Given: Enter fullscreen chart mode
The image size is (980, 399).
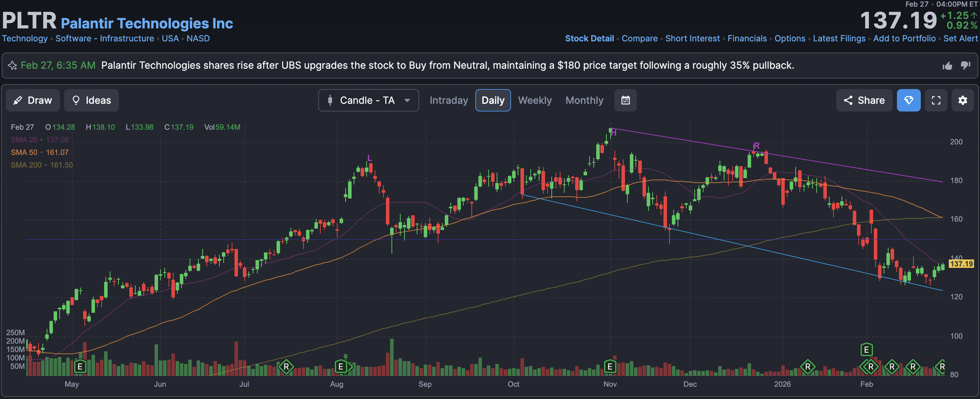Looking at the screenshot, I should pyautogui.click(x=936, y=101).
